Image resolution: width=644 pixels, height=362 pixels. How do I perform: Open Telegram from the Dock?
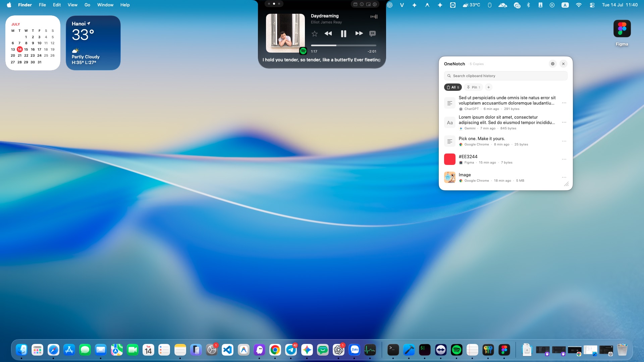click(291, 350)
